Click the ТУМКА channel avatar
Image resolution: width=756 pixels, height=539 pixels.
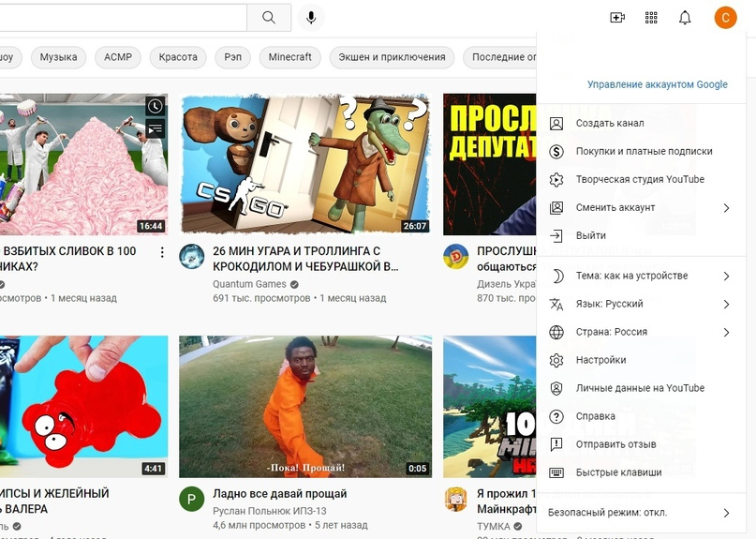pos(455,499)
